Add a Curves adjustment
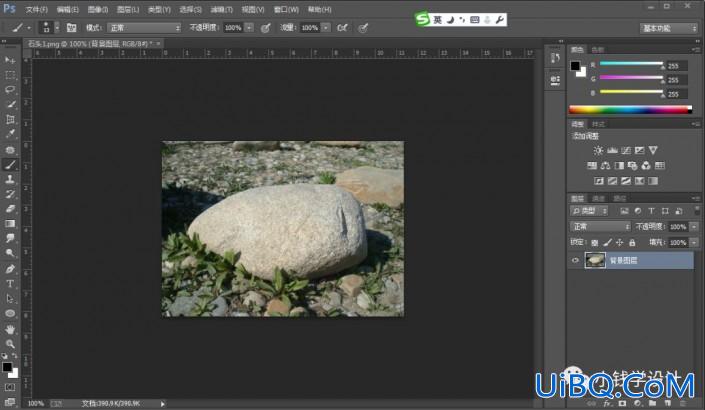Viewport: 705px width, 410px height. 626,150
